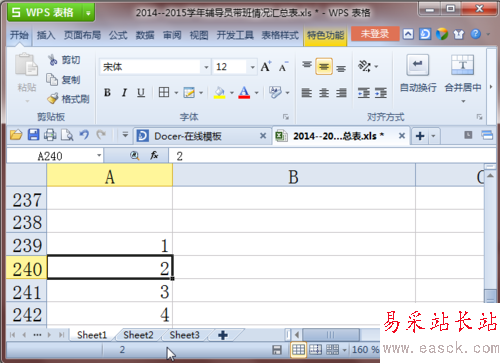Click the formula bar zoom magnifier icon

tap(135, 155)
